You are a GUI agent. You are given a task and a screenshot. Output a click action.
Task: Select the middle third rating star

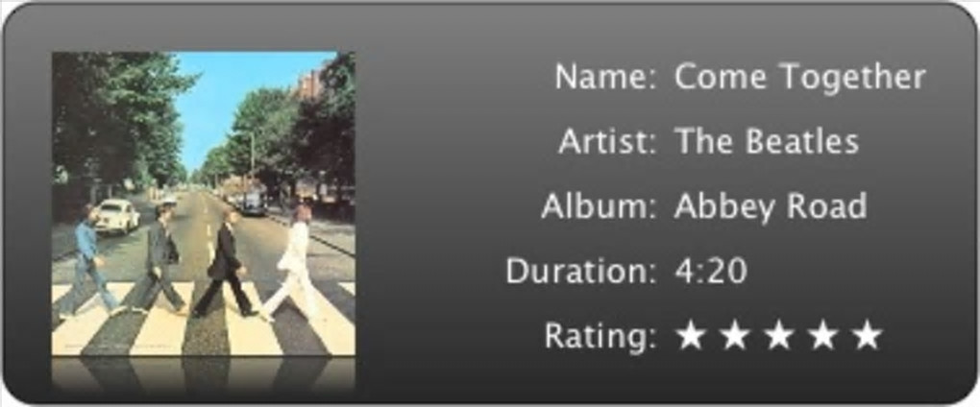pos(779,336)
